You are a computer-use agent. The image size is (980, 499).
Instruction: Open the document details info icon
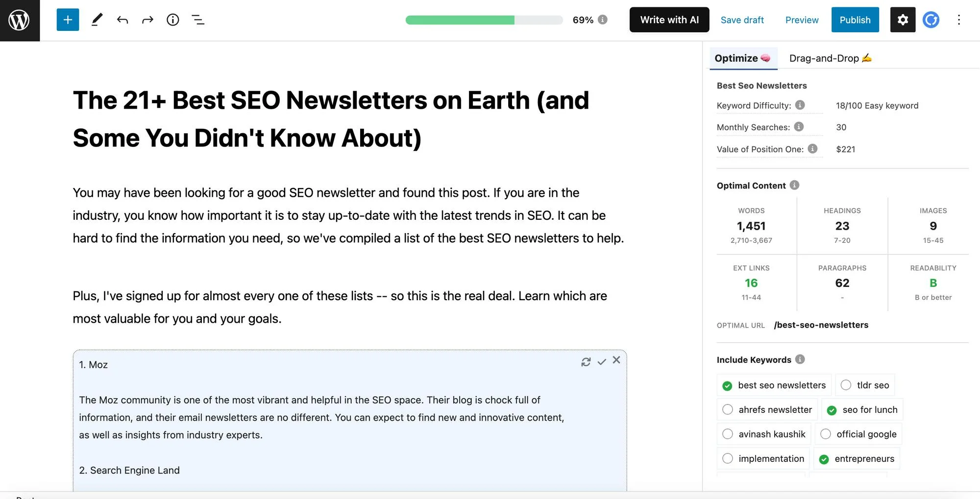coord(173,20)
